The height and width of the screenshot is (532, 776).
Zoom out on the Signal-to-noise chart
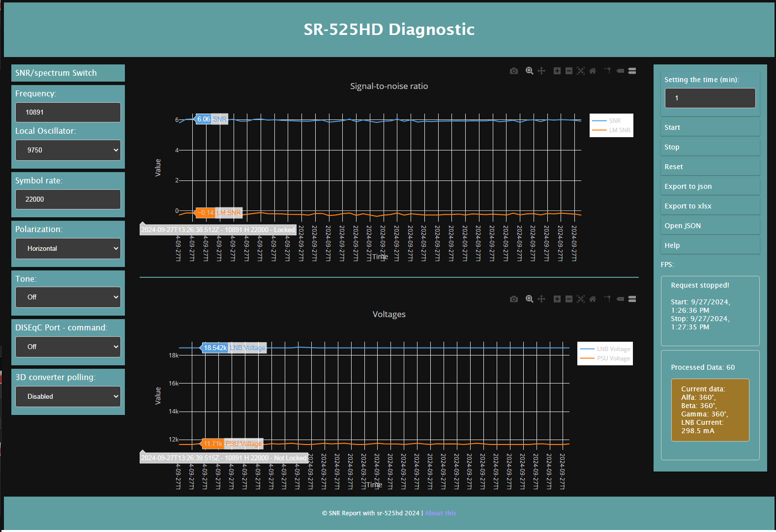[569, 71]
